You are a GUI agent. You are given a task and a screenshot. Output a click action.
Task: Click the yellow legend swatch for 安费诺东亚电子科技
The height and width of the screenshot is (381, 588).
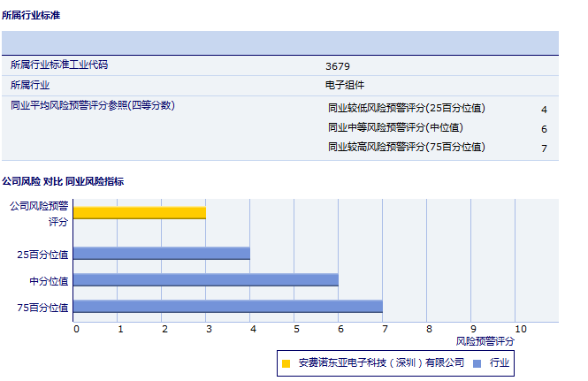pyautogui.click(x=286, y=362)
